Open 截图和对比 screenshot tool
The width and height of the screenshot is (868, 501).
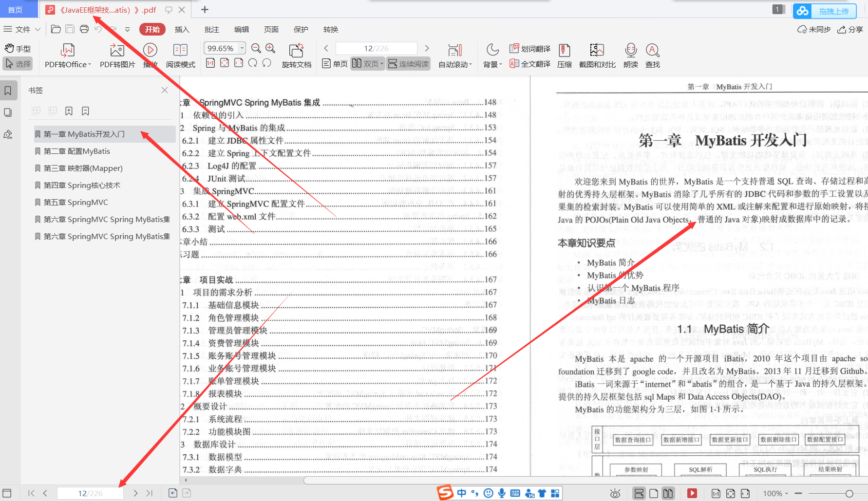click(x=597, y=56)
